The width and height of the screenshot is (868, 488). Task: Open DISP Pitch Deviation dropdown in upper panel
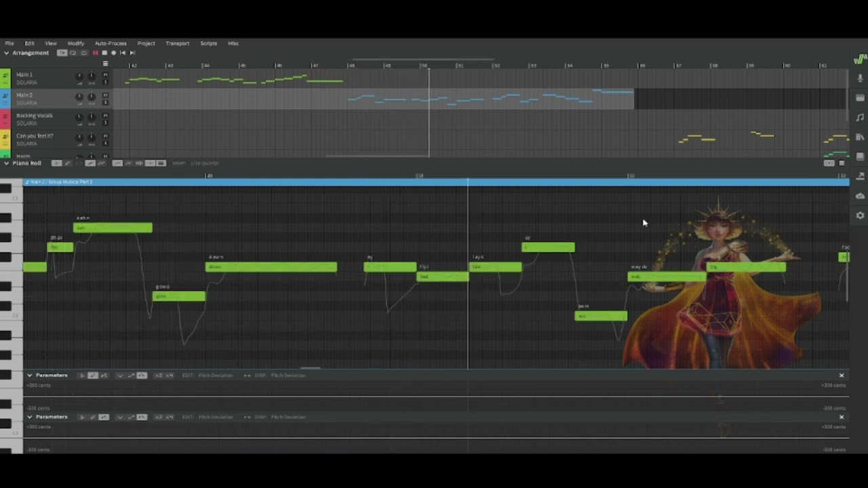[288, 375]
